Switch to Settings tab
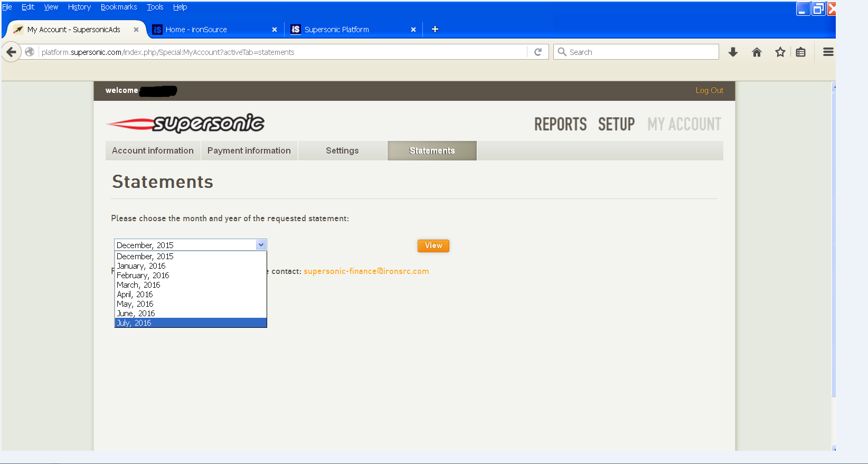 (342, 150)
